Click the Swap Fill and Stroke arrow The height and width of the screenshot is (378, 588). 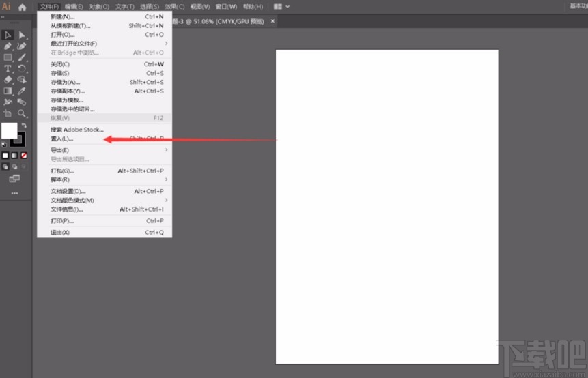(24, 126)
